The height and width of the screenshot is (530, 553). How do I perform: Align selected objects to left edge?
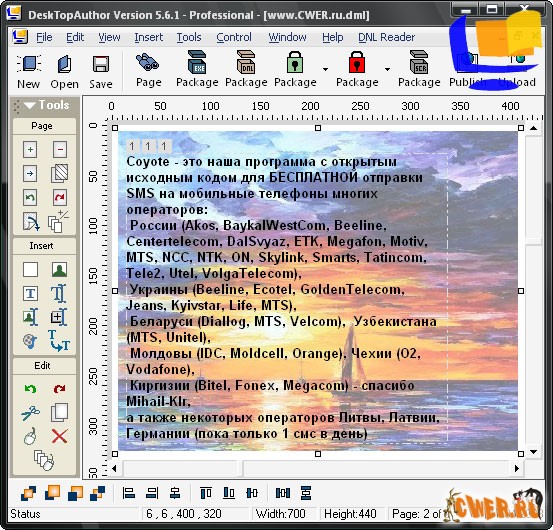point(129,493)
